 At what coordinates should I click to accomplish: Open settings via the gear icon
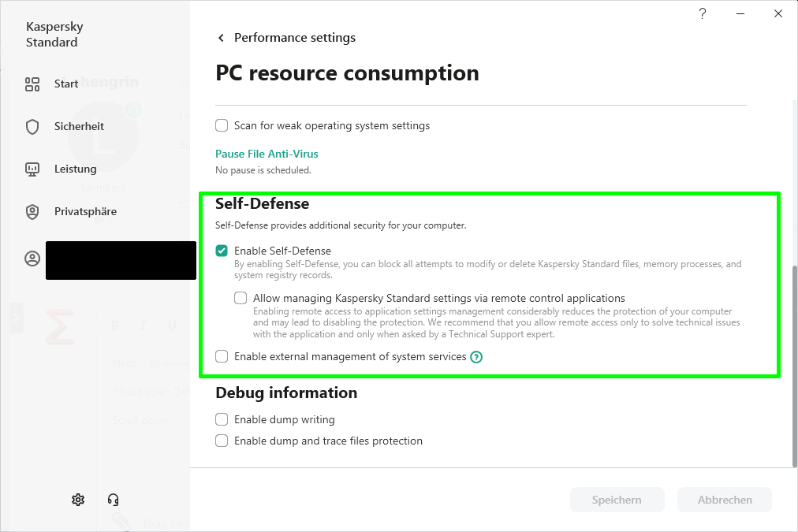coord(78,500)
